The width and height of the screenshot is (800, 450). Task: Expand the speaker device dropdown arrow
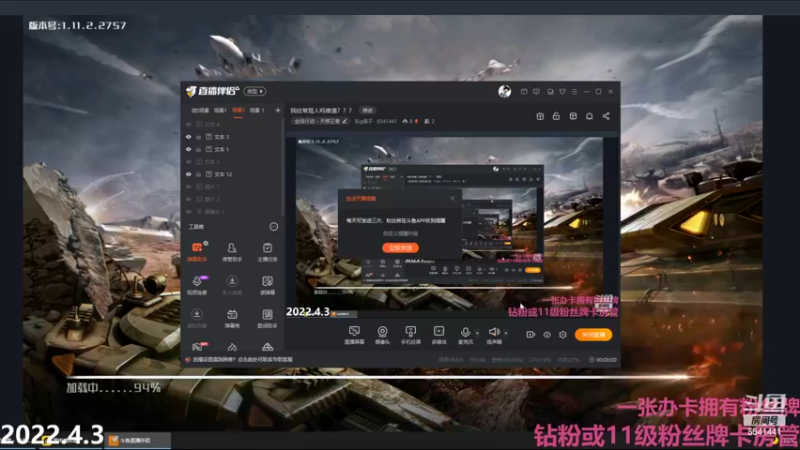click(506, 333)
